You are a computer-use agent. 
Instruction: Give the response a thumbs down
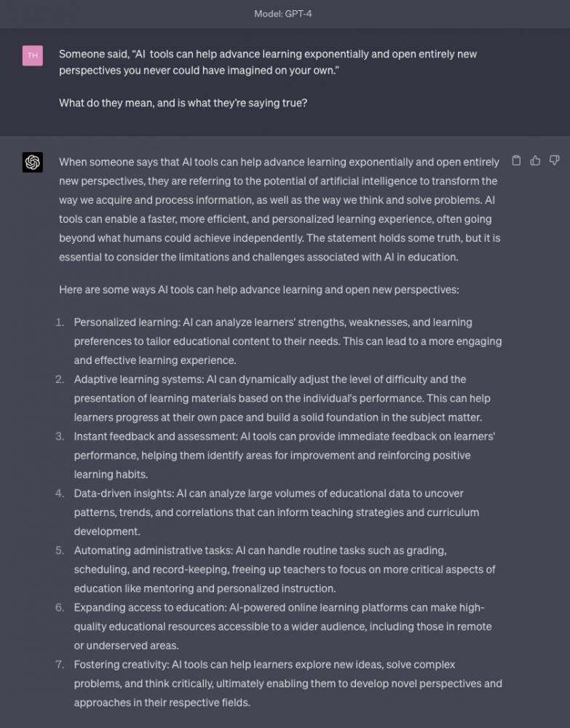(554, 161)
